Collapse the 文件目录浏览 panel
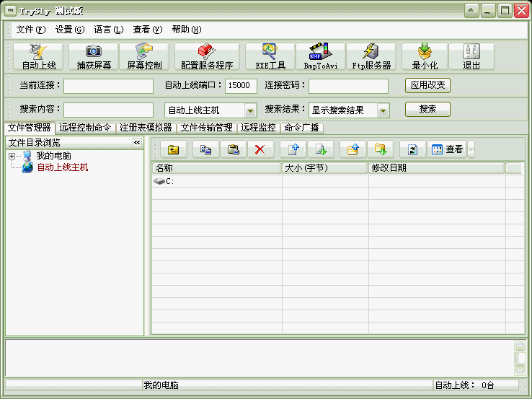This screenshot has width=532, height=399. pos(137,143)
